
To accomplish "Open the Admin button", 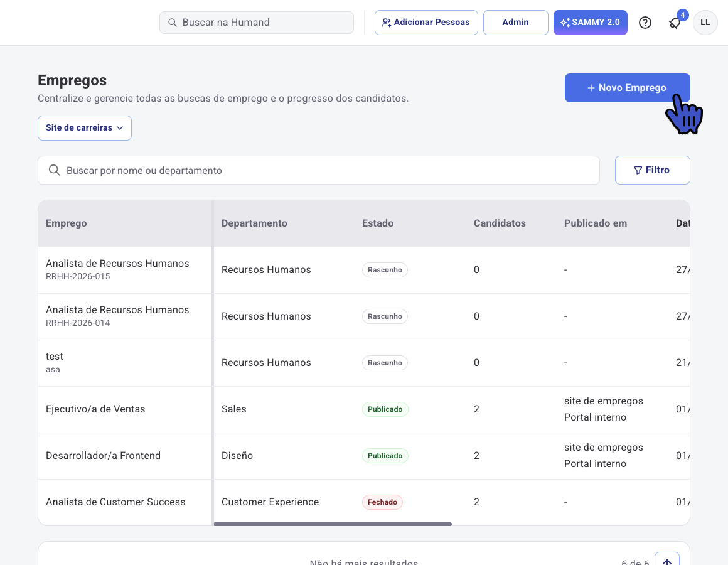I will click(x=515, y=22).
